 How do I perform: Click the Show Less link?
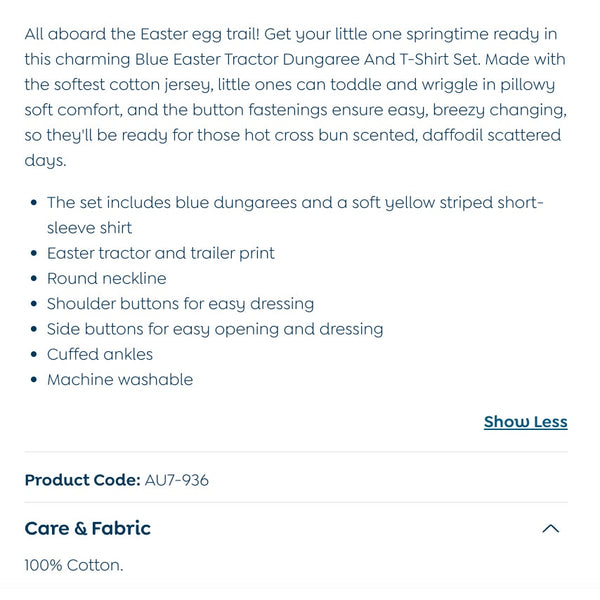pos(525,422)
